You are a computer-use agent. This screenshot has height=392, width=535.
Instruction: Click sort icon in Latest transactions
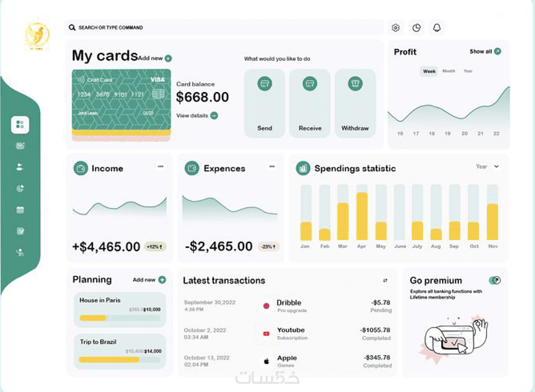point(385,280)
